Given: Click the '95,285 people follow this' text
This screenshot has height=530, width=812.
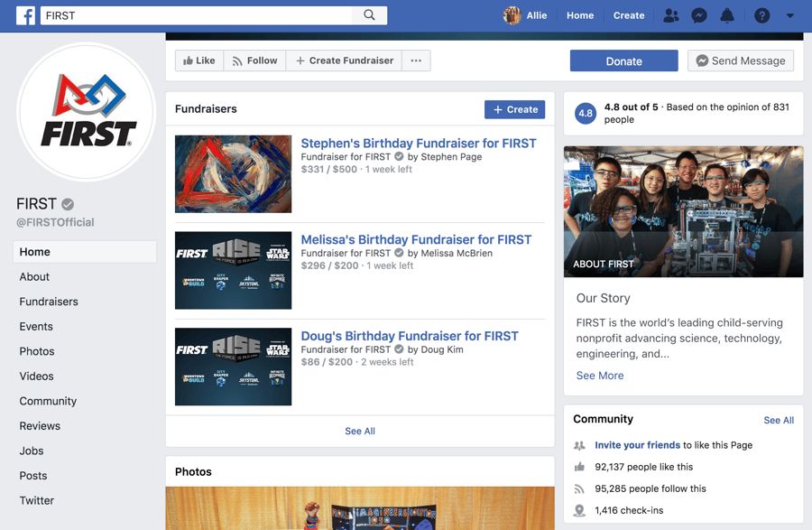Looking at the screenshot, I should 651,488.
